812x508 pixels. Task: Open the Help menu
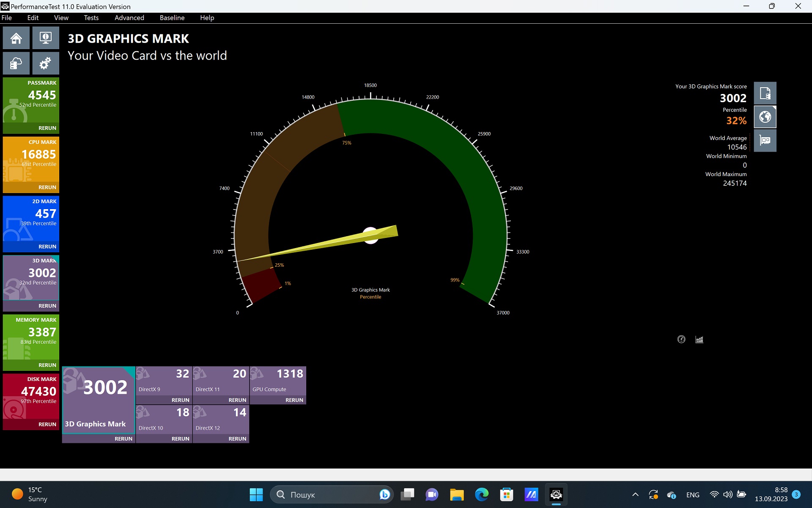(207, 18)
